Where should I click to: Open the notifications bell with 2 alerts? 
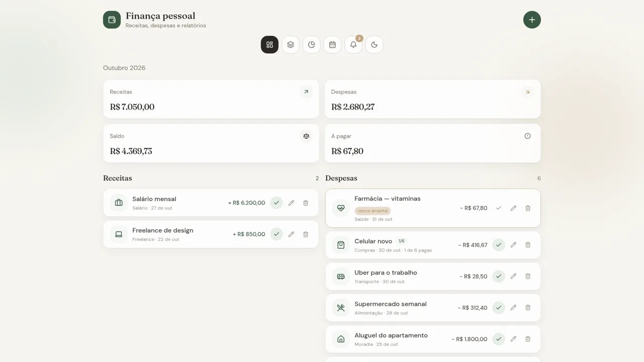(353, 45)
